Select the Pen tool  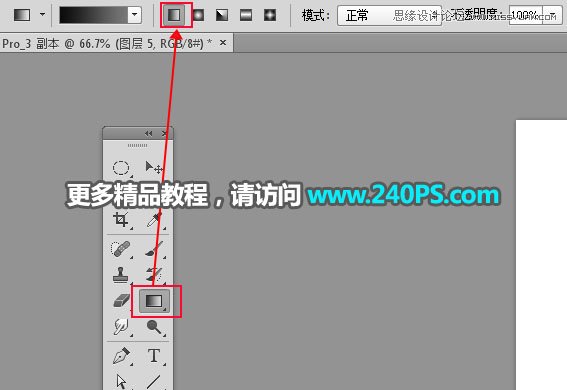click(121, 356)
